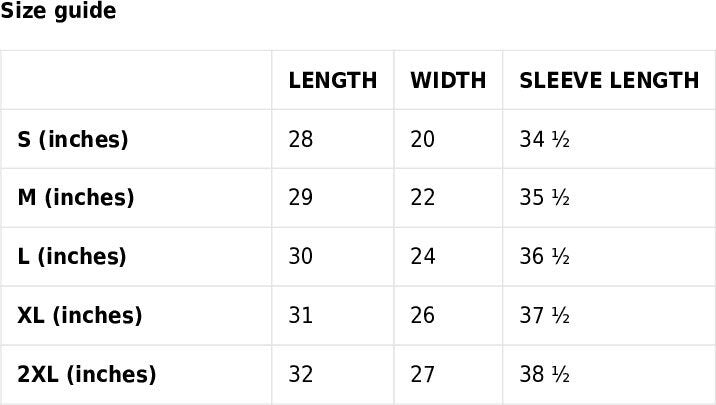The width and height of the screenshot is (716, 405).
Task: Click the "M (inches)" row label
Action: click(76, 198)
